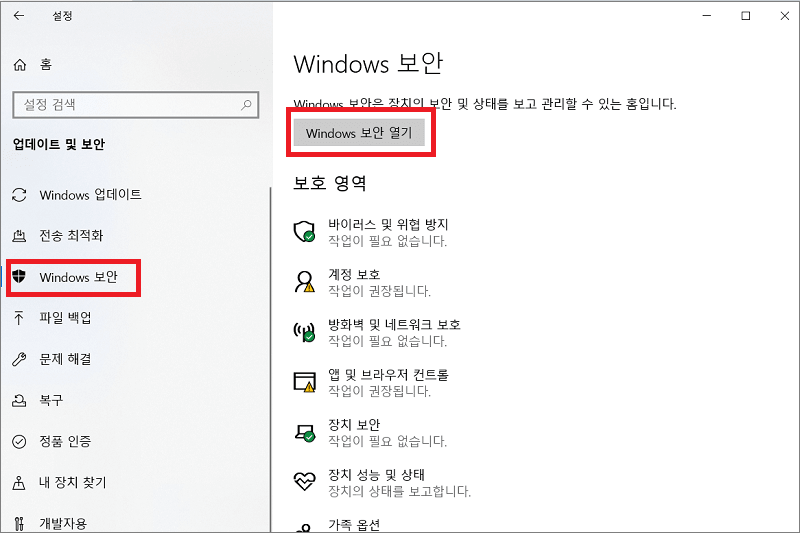The width and height of the screenshot is (800, 533).
Task: Open Windows 업데이트 in the sidebar
Action: [90, 195]
